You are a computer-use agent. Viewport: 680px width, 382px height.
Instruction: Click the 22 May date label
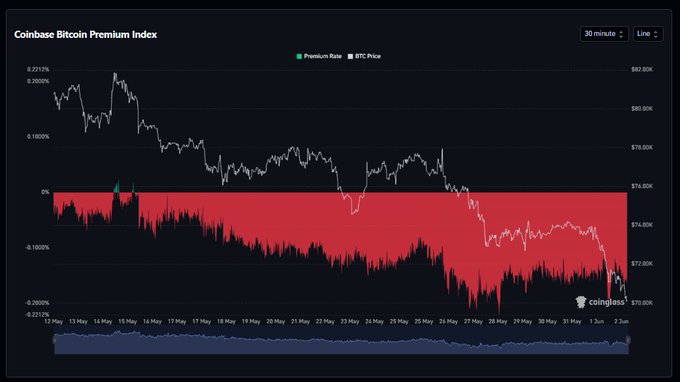click(325, 322)
